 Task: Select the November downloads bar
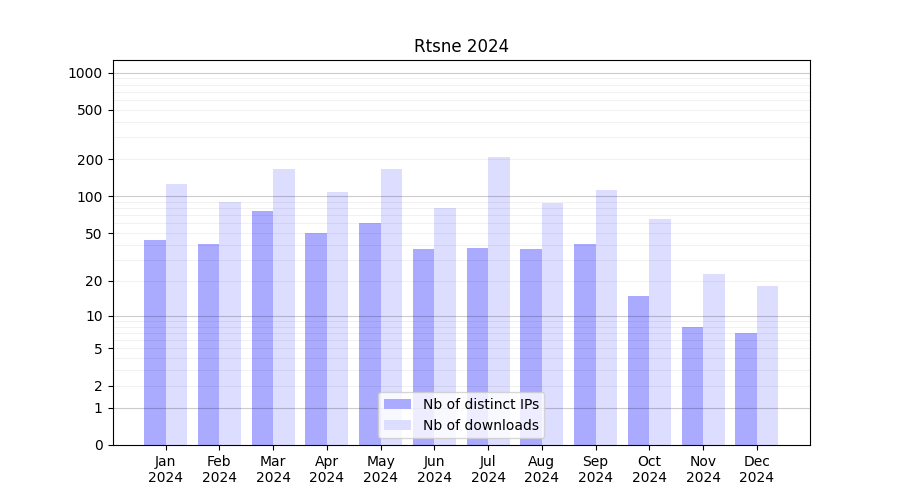(x=714, y=359)
